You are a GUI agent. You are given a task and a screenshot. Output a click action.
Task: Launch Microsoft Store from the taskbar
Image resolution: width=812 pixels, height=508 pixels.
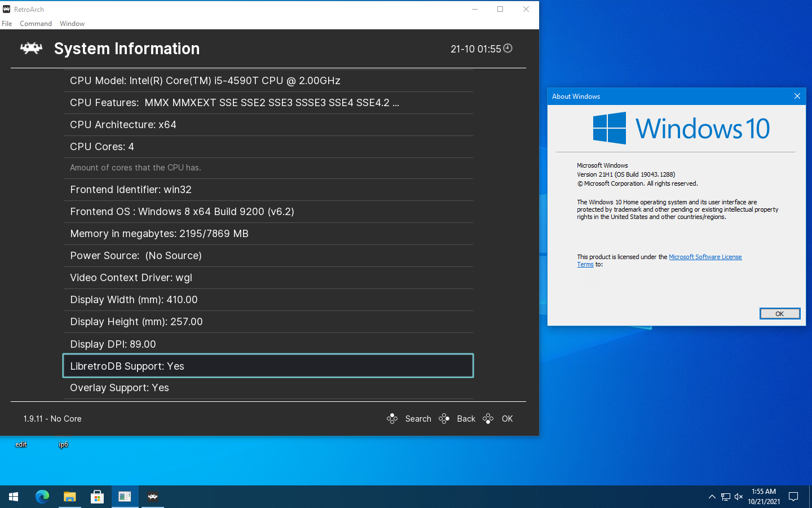point(97,497)
